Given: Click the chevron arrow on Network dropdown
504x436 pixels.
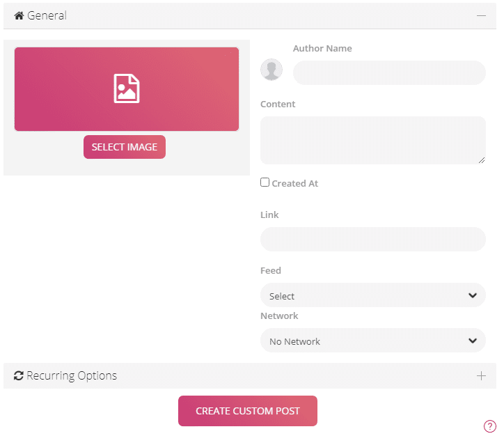Looking at the screenshot, I should point(473,341).
